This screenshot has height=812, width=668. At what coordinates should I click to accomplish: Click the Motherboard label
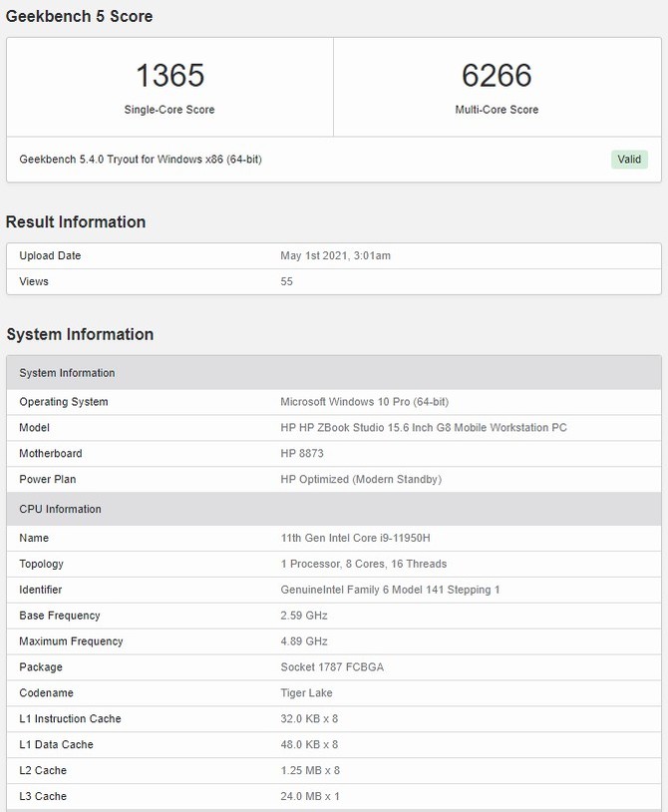point(50,454)
